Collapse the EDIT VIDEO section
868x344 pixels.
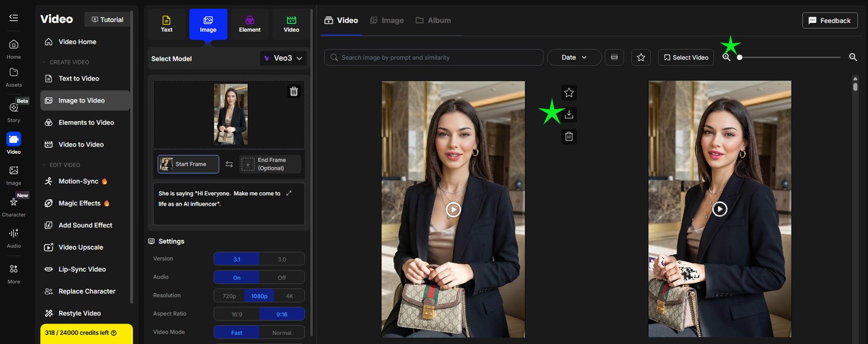(x=44, y=165)
